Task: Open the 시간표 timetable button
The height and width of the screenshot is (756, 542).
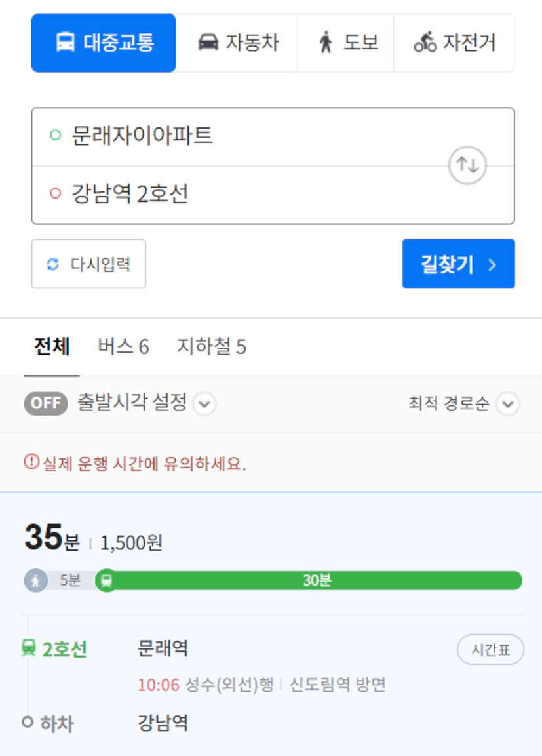Action: 490,649
